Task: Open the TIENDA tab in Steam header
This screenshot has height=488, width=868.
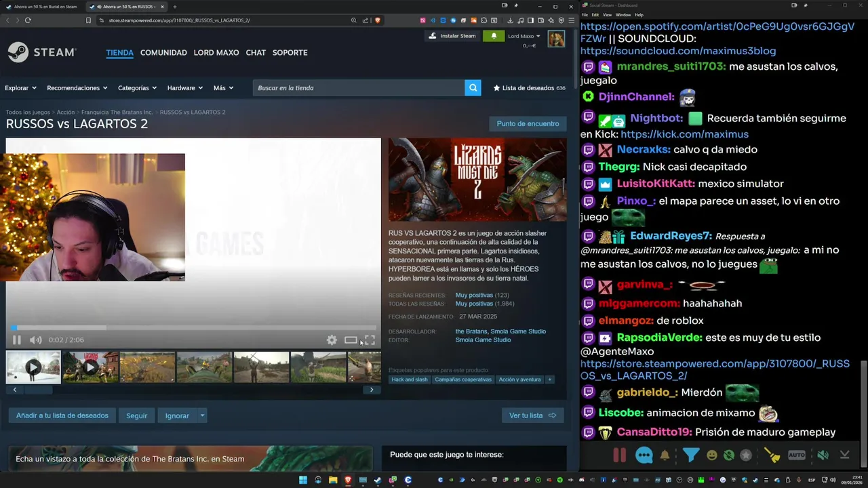Action: tap(119, 53)
